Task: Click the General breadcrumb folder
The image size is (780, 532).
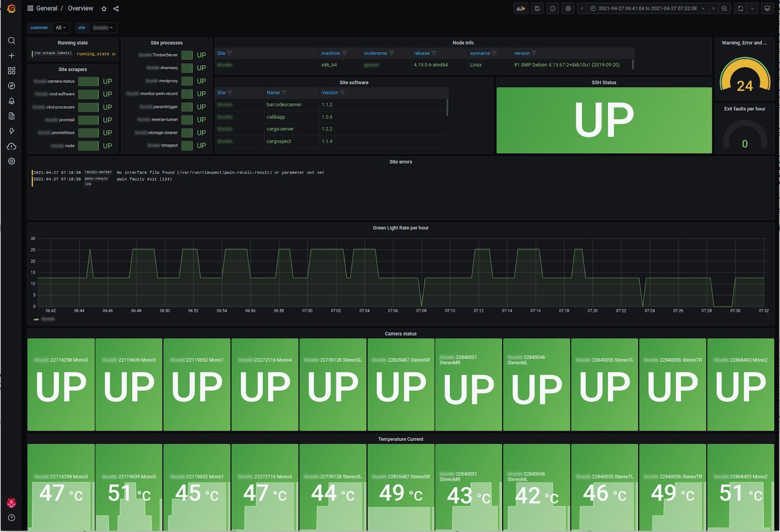Action: tap(47, 9)
